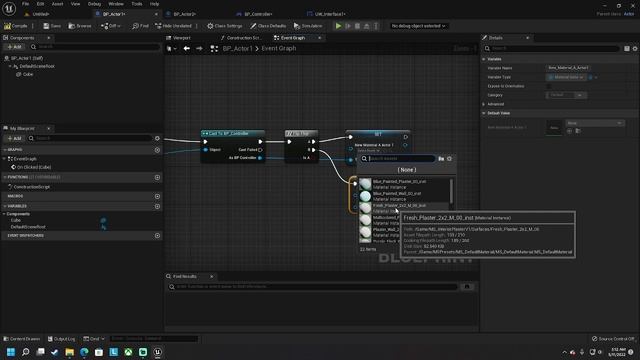
Task: Open the File menu
Action: click(x=25, y=4)
